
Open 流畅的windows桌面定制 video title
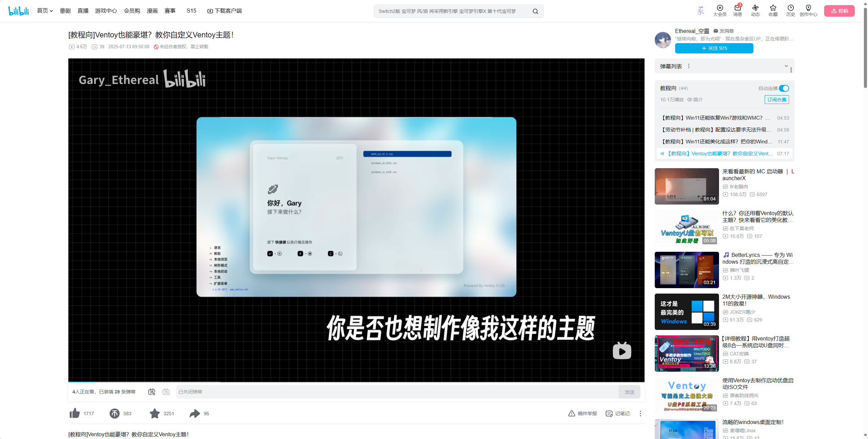tap(753, 422)
